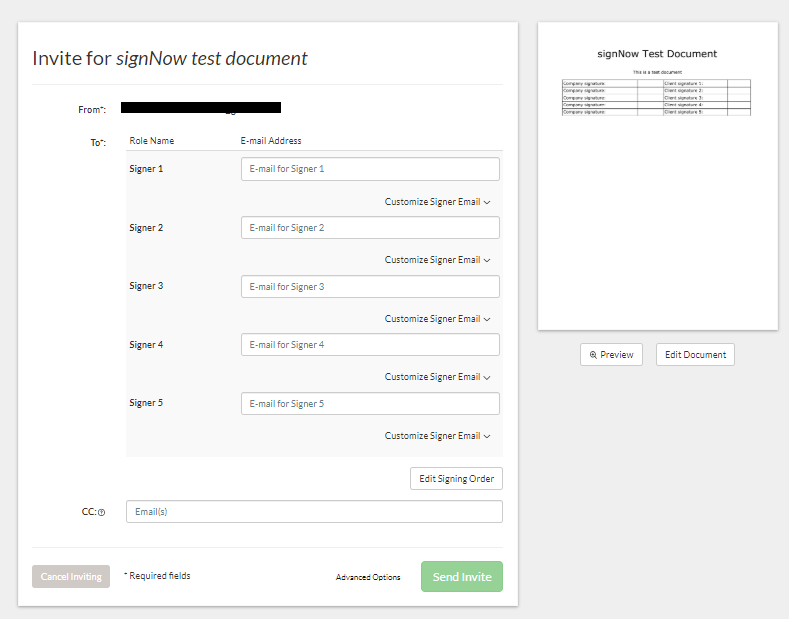Click the Invite for signNow test document heading

170,58
